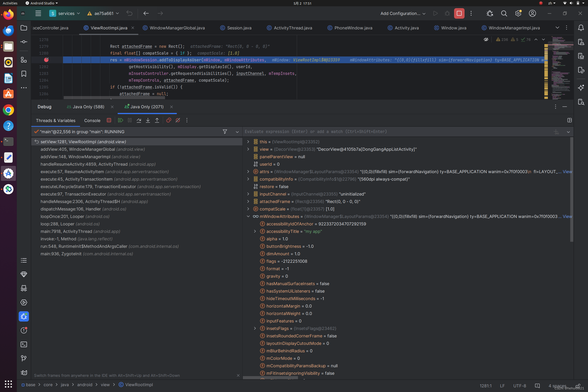
Task: Switch to WindowManagerGlobal.java tab
Action: click(x=174, y=28)
